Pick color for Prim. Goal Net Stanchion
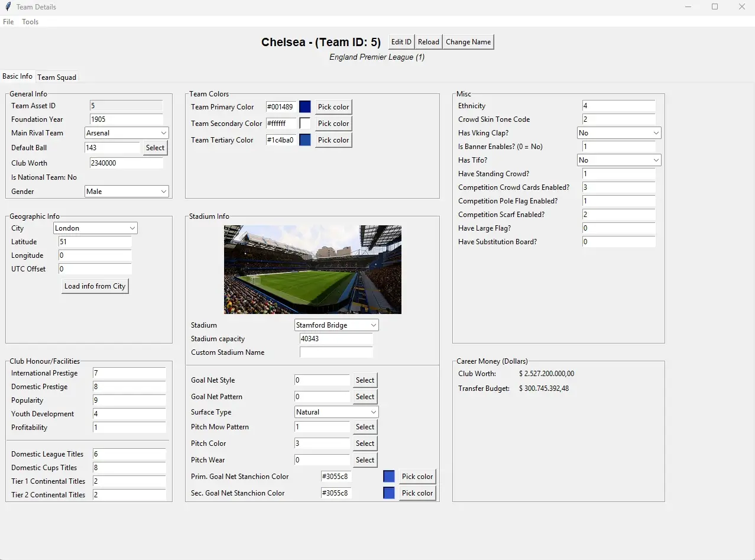This screenshot has width=755, height=560. pos(417,477)
